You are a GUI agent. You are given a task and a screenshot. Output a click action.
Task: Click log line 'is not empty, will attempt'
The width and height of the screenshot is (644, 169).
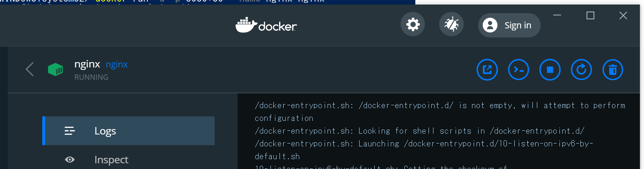[x=440, y=105]
